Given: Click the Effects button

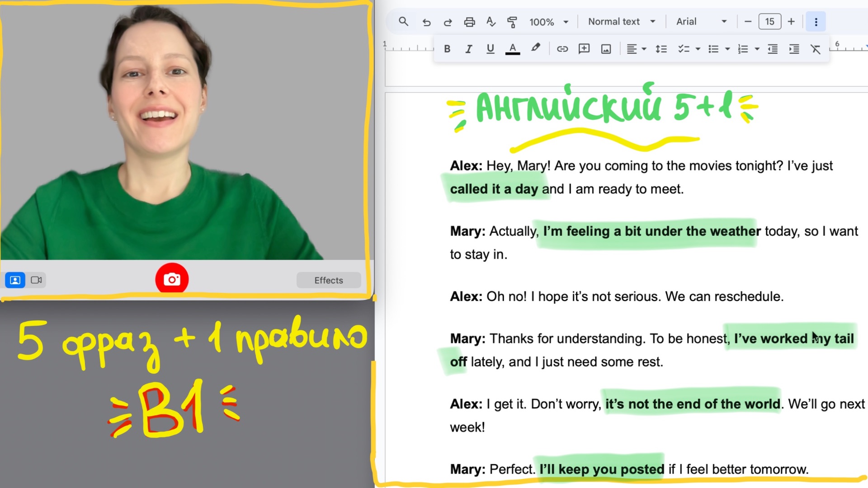Looking at the screenshot, I should [329, 280].
